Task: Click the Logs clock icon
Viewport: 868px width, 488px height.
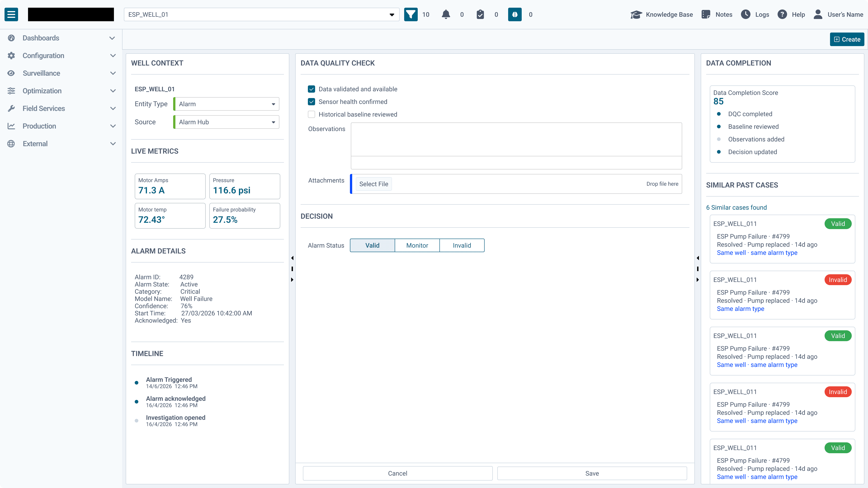Action: click(x=746, y=14)
